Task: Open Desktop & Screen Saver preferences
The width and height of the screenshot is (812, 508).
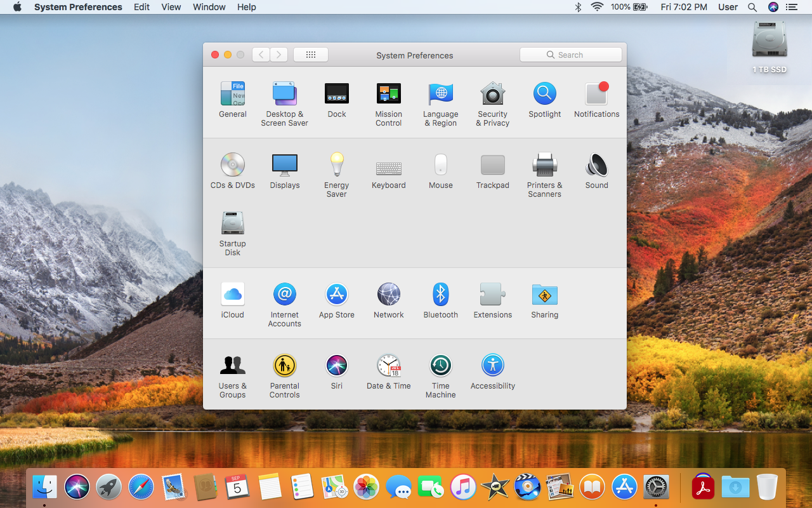Action: (x=285, y=104)
